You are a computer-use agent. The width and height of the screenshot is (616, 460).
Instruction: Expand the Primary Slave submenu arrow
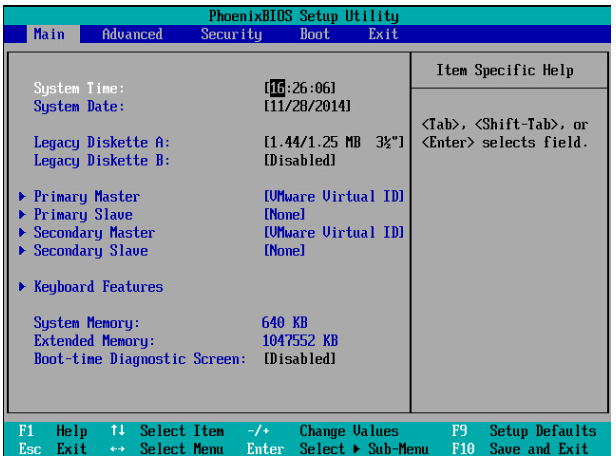point(23,215)
